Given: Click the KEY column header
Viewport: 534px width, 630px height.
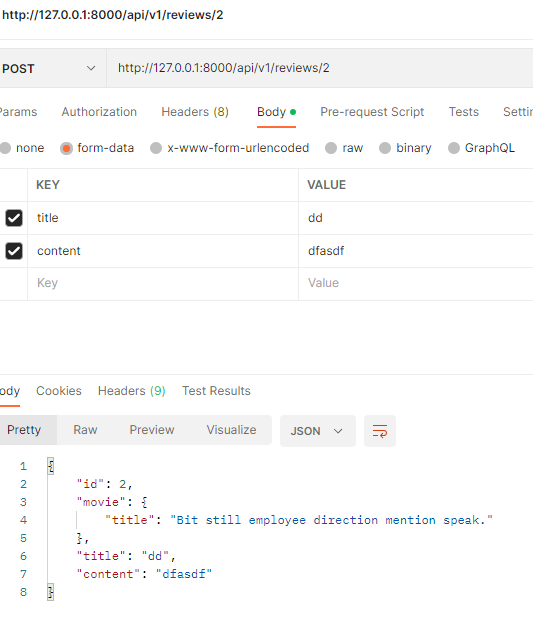Looking at the screenshot, I should tap(48, 185).
